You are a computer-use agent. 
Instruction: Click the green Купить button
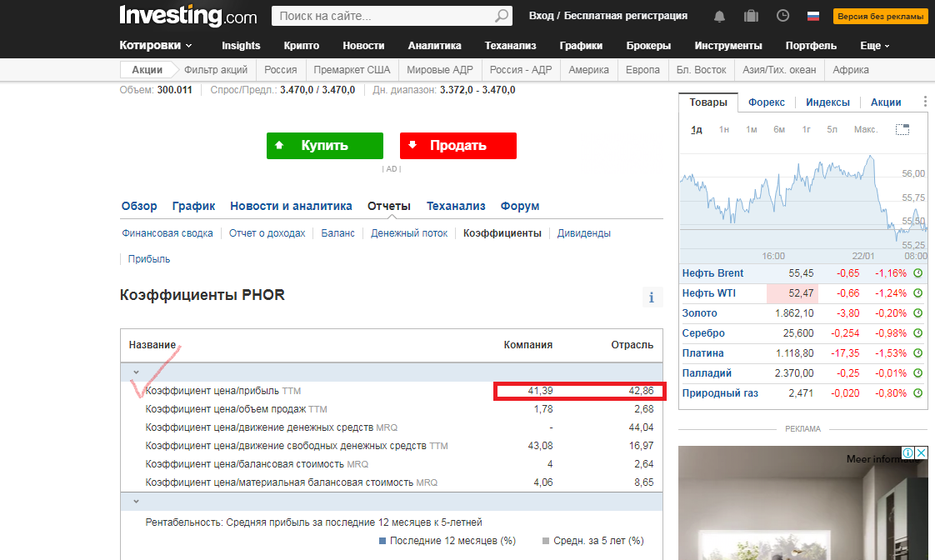pyautogui.click(x=324, y=146)
